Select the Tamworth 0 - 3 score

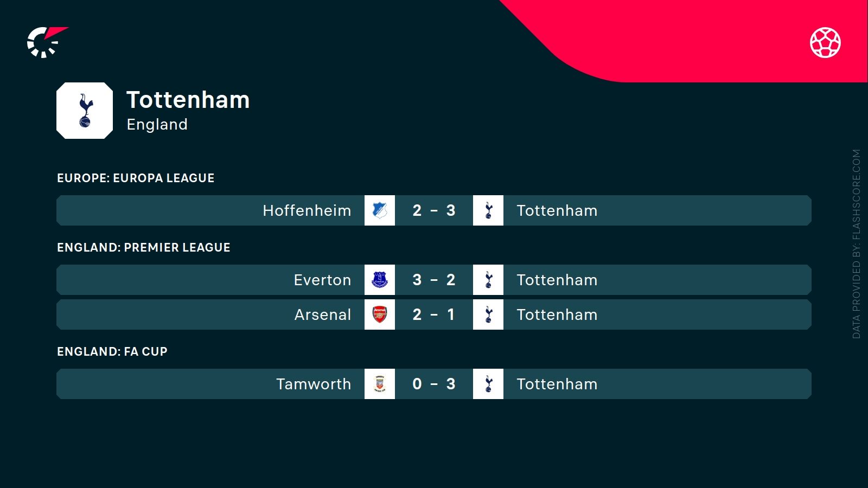(434, 384)
